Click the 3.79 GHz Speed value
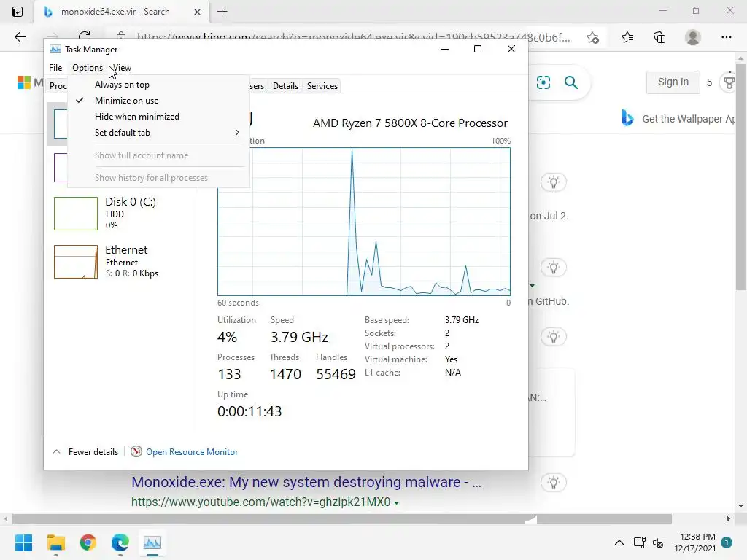This screenshot has width=747, height=560. pyautogui.click(x=299, y=337)
